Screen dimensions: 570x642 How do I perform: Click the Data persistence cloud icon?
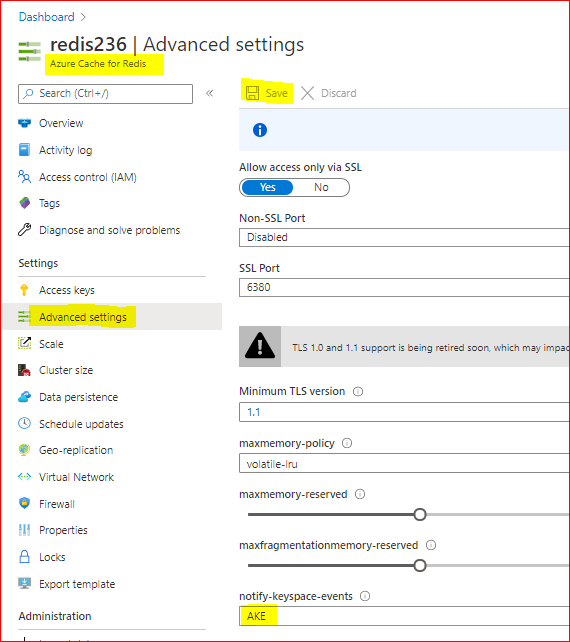click(25, 397)
